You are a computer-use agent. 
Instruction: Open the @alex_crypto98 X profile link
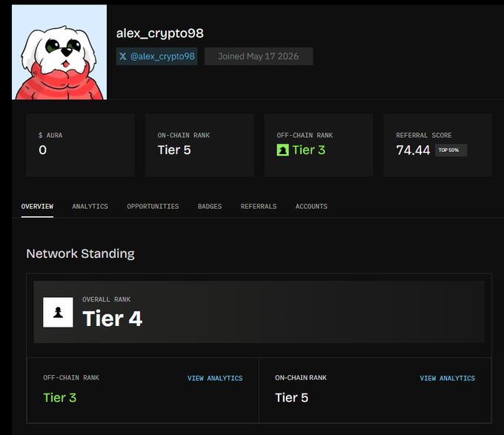pyautogui.click(x=156, y=56)
